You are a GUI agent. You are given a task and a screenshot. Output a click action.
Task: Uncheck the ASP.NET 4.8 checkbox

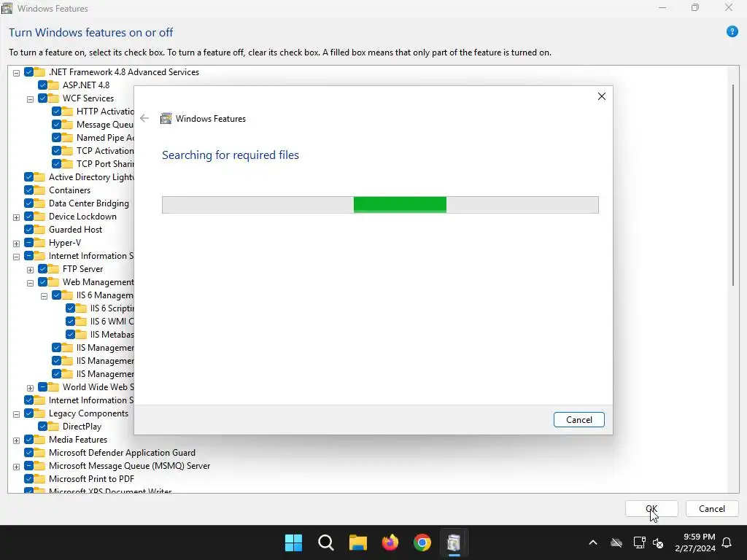pos(42,85)
